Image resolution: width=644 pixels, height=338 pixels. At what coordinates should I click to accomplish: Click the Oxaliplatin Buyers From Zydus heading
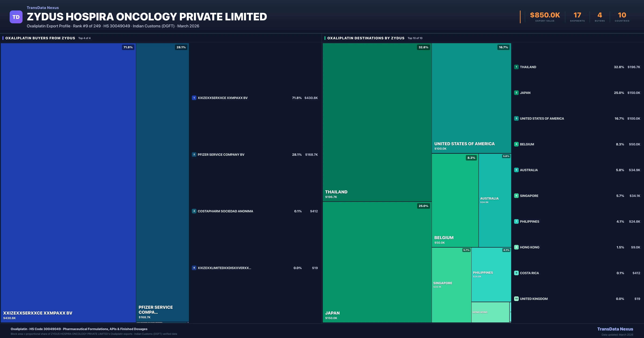point(40,38)
